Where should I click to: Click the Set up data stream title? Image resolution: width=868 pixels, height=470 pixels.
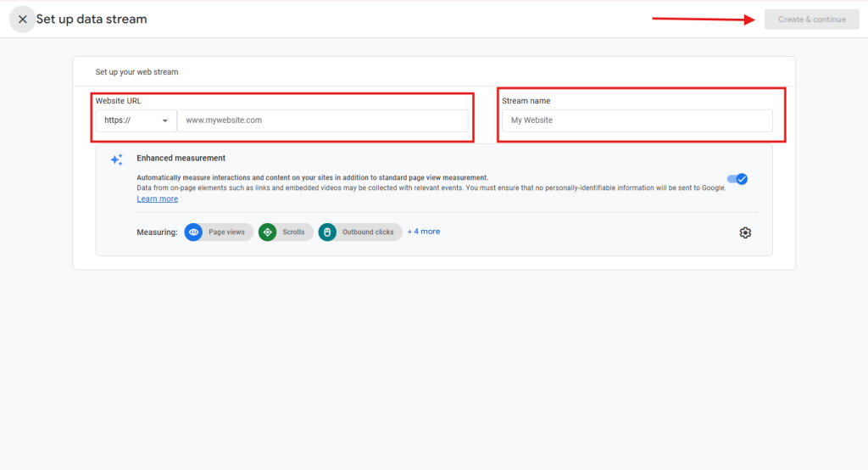[x=91, y=20]
